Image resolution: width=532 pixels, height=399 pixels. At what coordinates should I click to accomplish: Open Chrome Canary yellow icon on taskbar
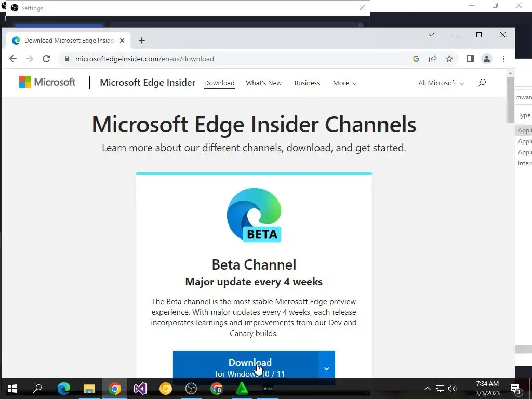[x=166, y=389]
